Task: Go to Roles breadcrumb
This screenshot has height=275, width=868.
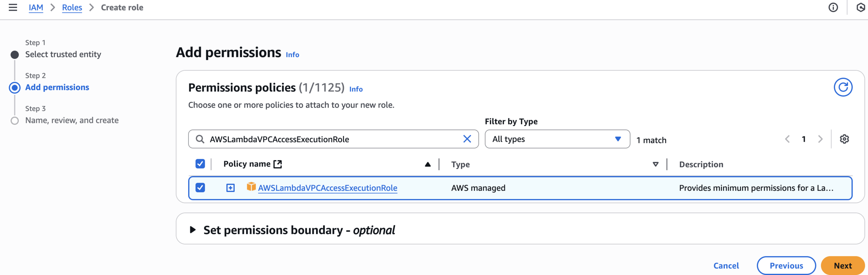Action: click(x=72, y=8)
